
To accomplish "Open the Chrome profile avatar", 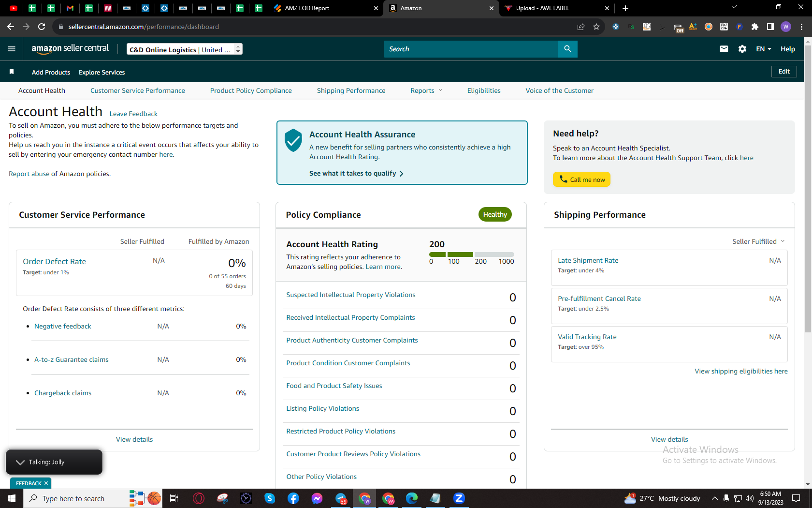I will point(786,27).
